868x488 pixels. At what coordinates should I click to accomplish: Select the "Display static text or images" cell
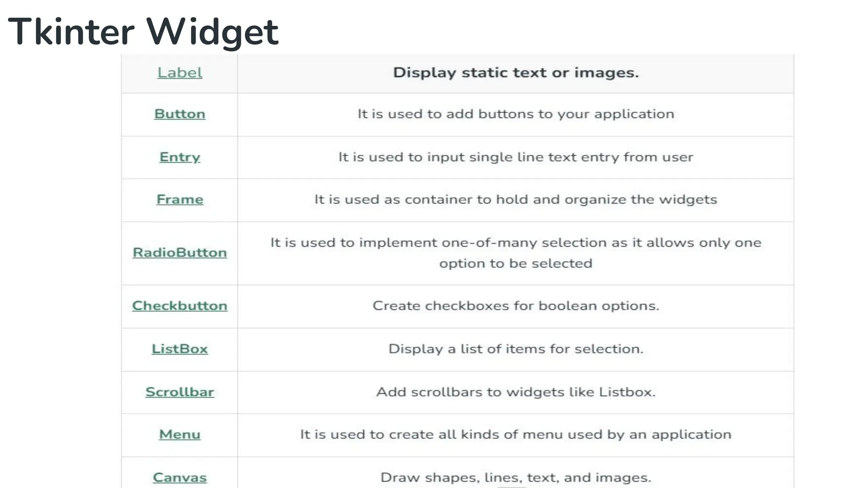coord(515,73)
